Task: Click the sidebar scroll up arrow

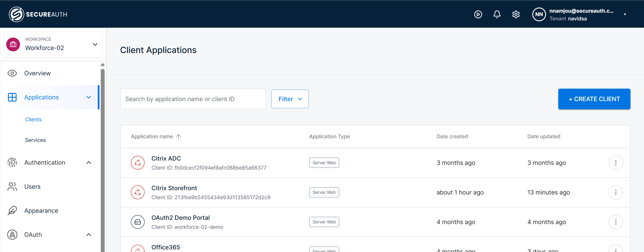Action: pyautogui.click(x=102, y=65)
